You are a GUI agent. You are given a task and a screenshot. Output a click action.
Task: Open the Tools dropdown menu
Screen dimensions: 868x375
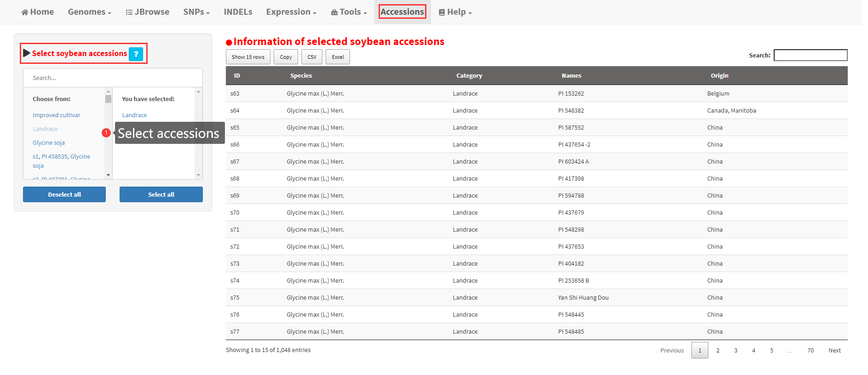pos(349,12)
